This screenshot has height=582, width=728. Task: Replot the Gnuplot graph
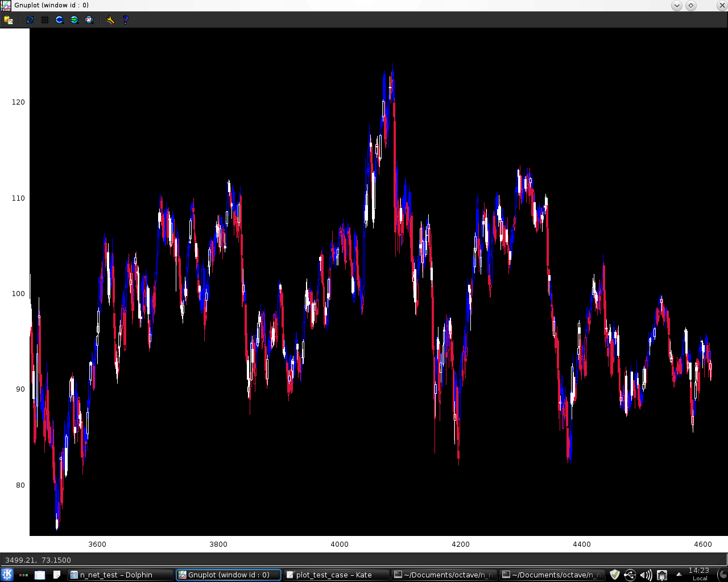point(30,20)
